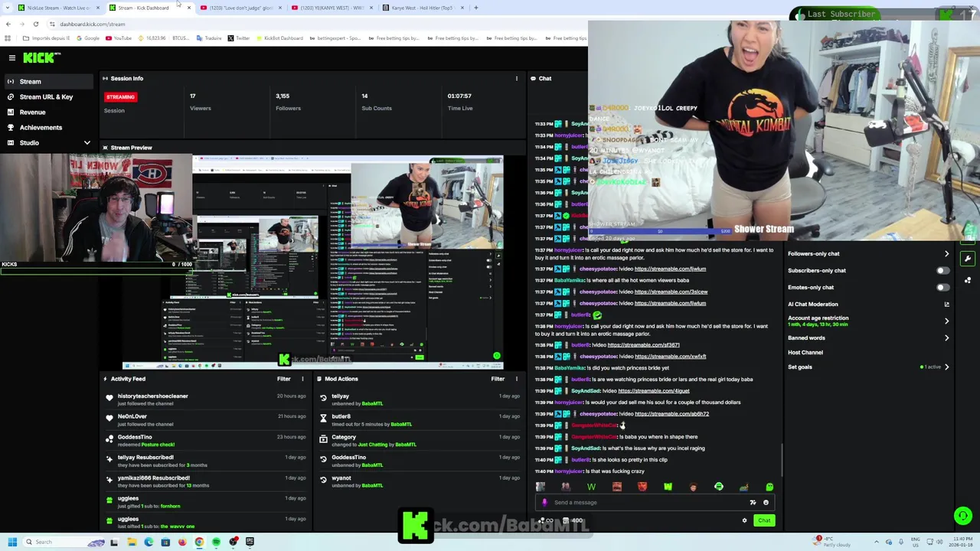Viewport: 980px width, 551px height.
Task: Click the three-dots icon below the wrench
Action: 968,280
